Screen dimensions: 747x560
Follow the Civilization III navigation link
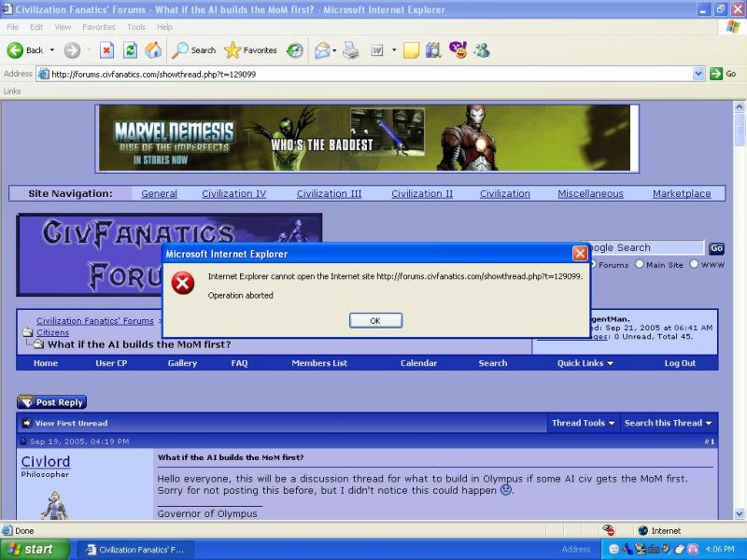(330, 194)
